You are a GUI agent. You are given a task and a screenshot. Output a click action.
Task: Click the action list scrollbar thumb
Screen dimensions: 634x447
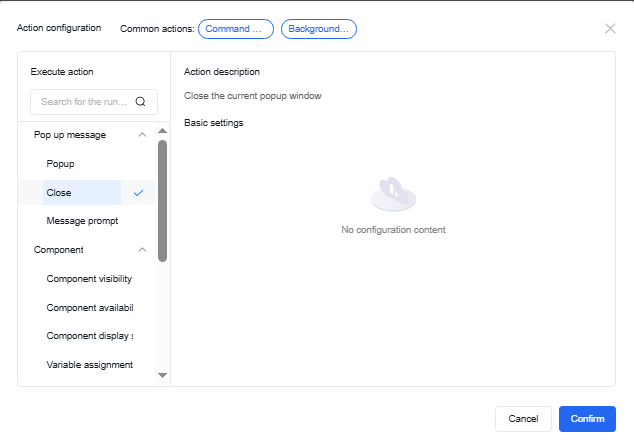162,200
